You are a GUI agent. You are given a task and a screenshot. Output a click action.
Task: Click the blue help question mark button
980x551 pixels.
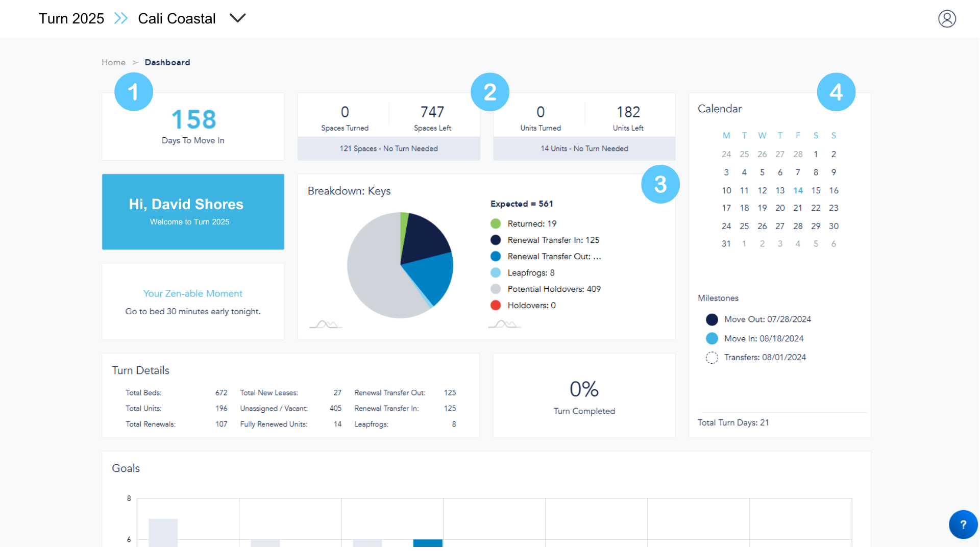pos(963,524)
